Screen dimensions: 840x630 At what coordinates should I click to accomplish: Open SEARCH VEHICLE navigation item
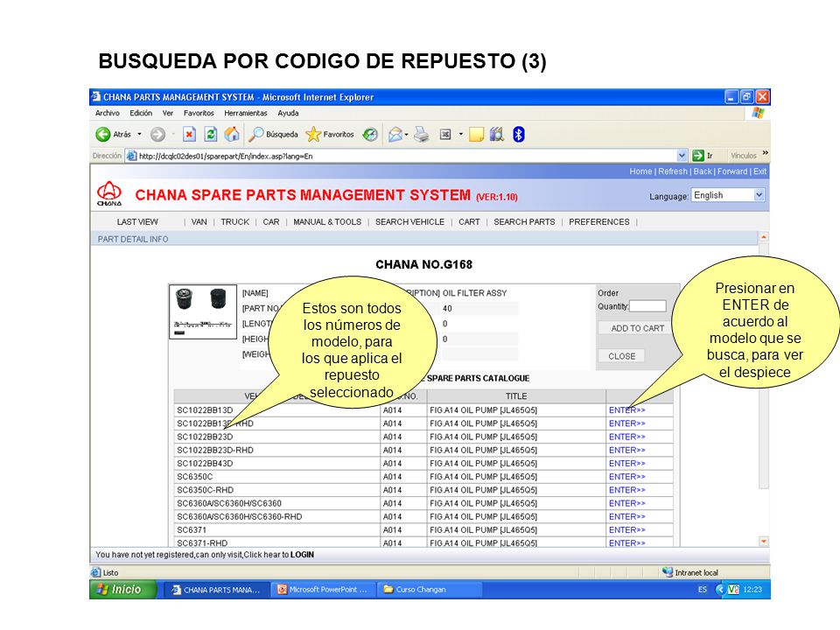[409, 221]
